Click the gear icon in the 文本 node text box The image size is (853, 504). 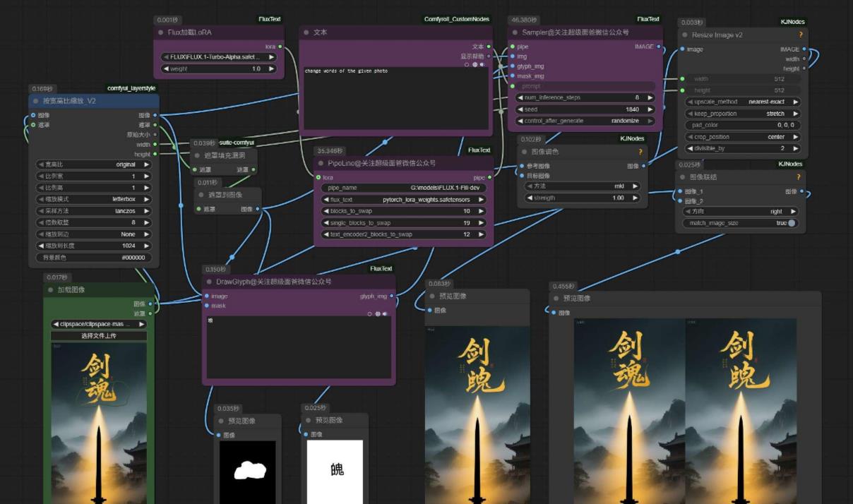click(x=475, y=64)
